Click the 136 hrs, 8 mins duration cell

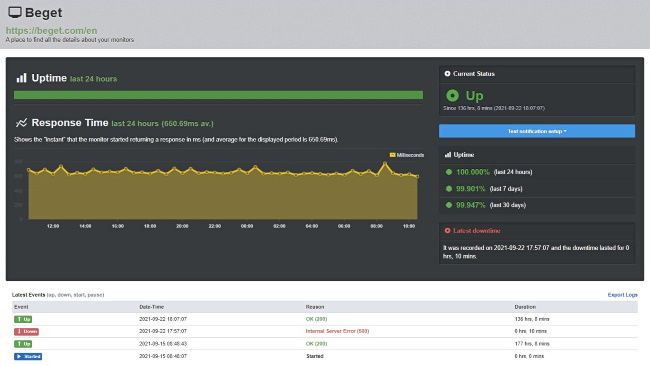point(532,319)
